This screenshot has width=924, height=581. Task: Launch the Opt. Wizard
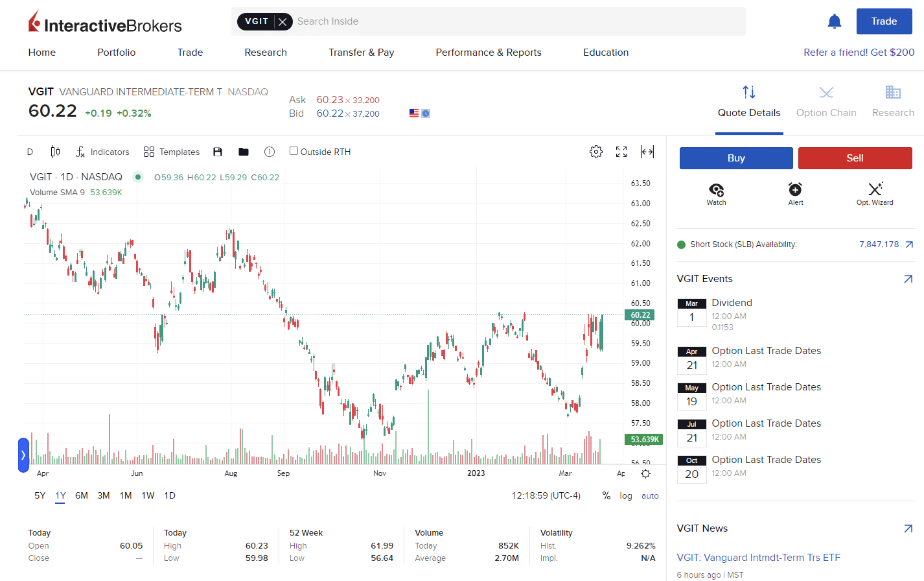(x=875, y=194)
